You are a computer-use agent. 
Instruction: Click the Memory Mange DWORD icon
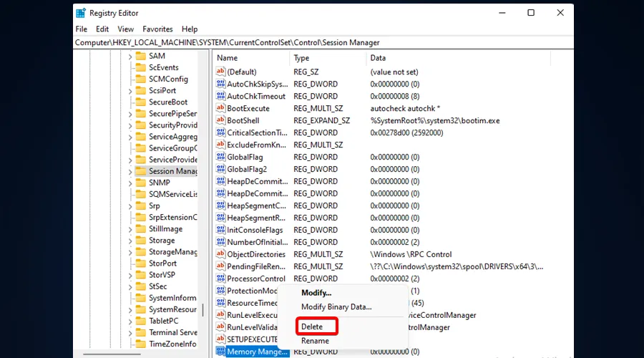(220, 352)
